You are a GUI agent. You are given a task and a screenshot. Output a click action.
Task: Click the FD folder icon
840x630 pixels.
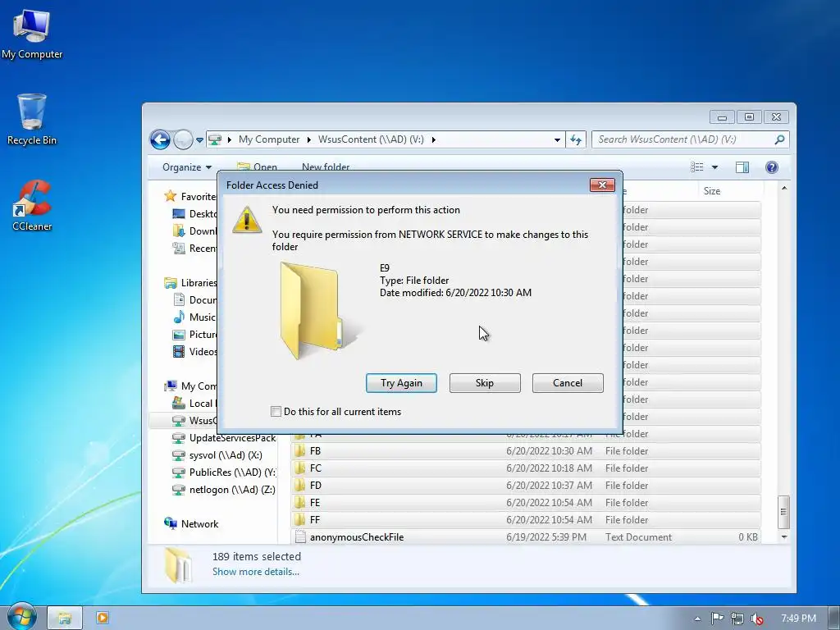pos(300,486)
